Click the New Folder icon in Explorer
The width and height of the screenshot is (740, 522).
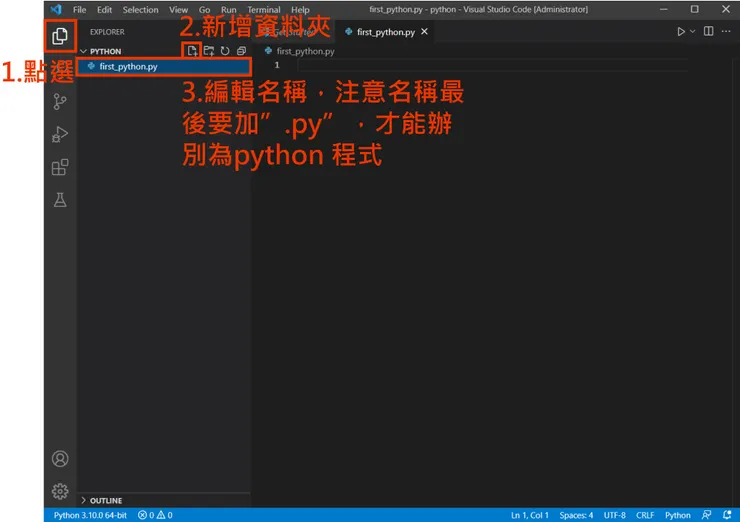pyautogui.click(x=209, y=51)
